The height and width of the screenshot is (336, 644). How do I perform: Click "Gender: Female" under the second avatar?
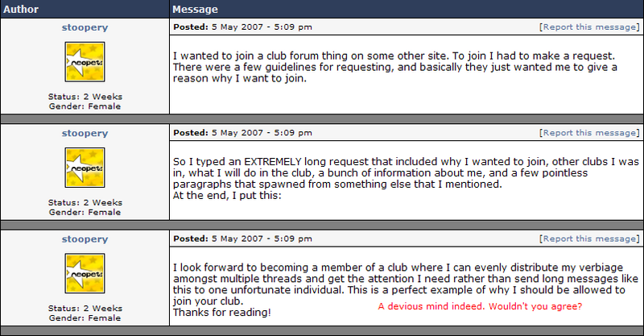85,212
